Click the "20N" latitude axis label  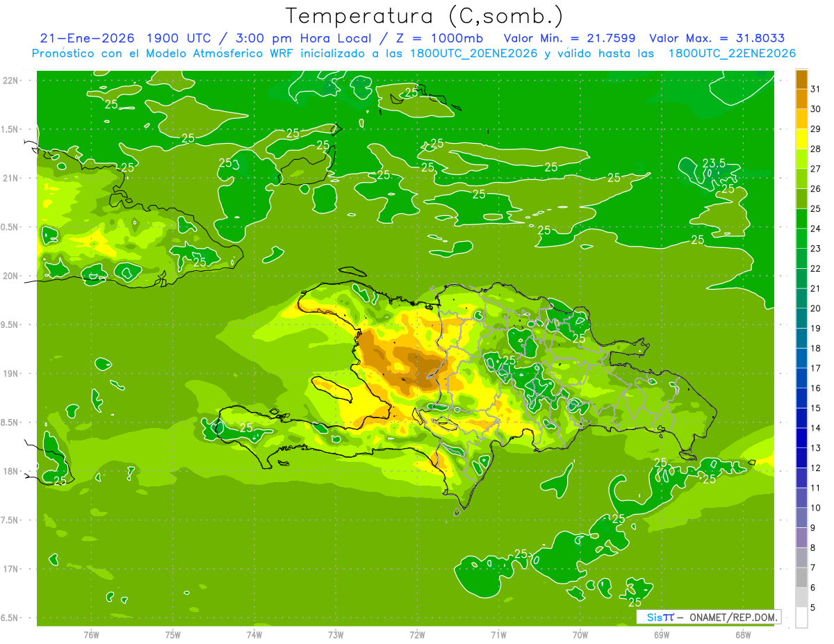(10, 276)
